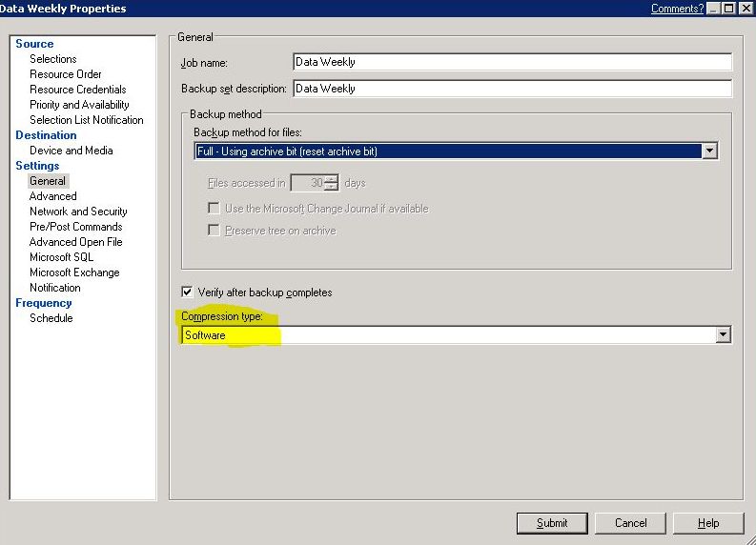This screenshot has width=756, height=545.
Task: Click the Frequency section heading
Action: coord(44,303)
